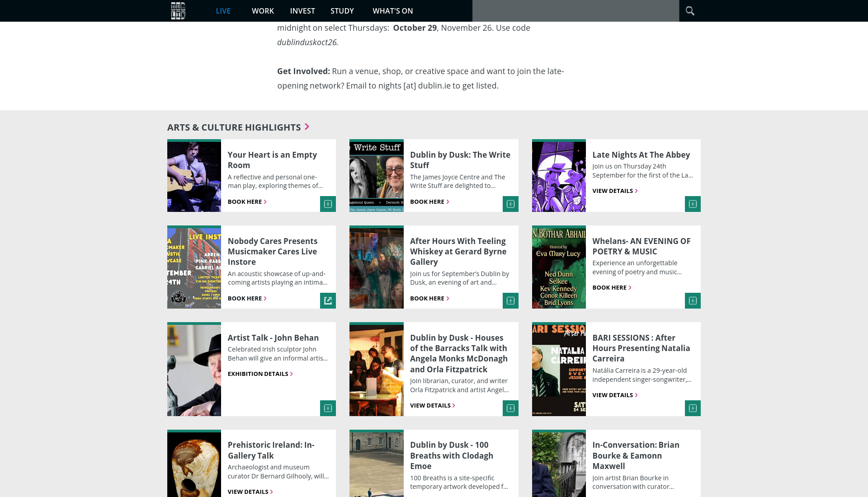Open John Behan portrait thumbnail
Image resolution: width=868 pixels, height=497 pixels.
tap(194, 369)
